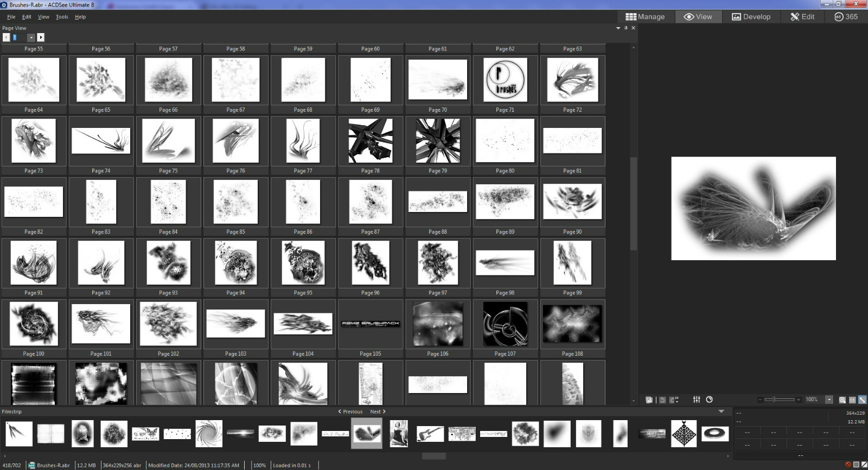
Task: Select the Page 90 thumbnail
Action: pos(572,263)
